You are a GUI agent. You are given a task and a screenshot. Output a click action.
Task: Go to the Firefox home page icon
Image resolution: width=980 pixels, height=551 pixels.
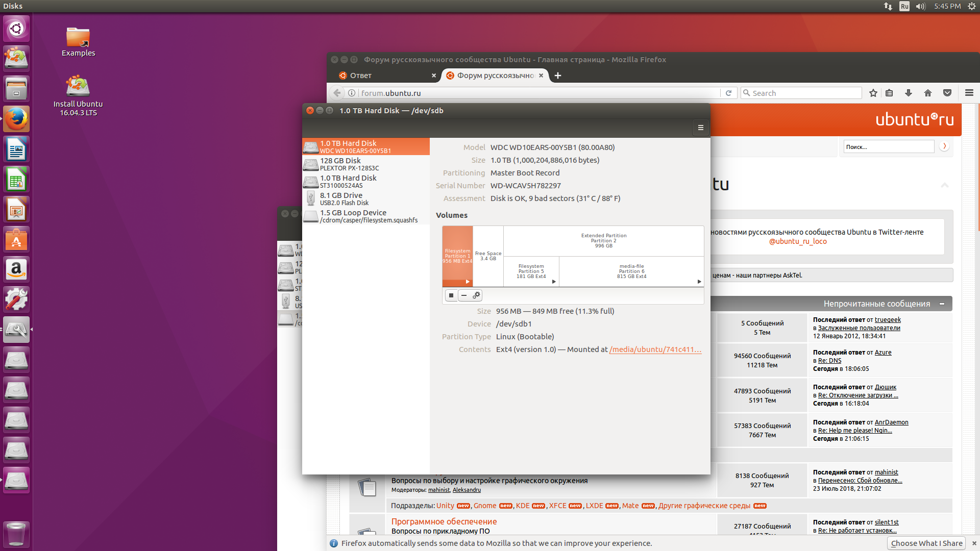coord(927,93)
